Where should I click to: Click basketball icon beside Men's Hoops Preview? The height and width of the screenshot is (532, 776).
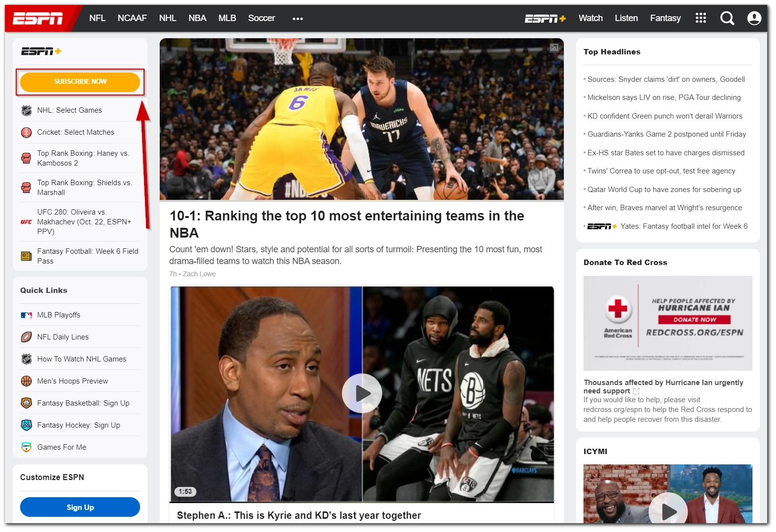point(26,381)
